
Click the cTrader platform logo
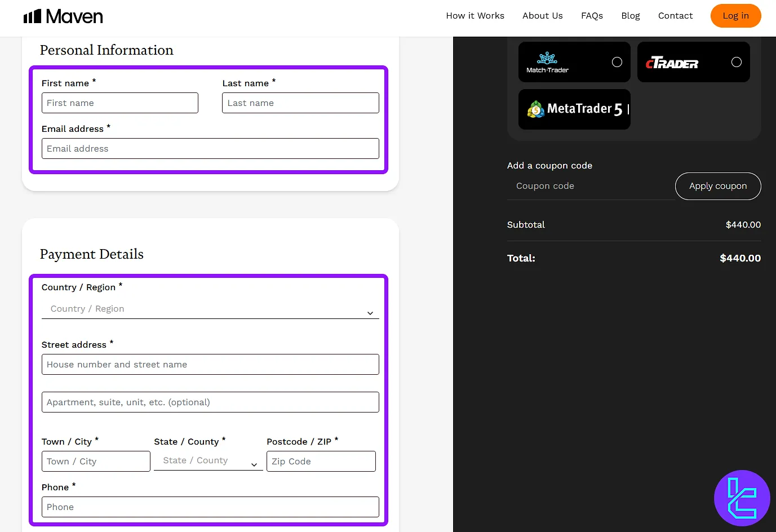(672, 63)
